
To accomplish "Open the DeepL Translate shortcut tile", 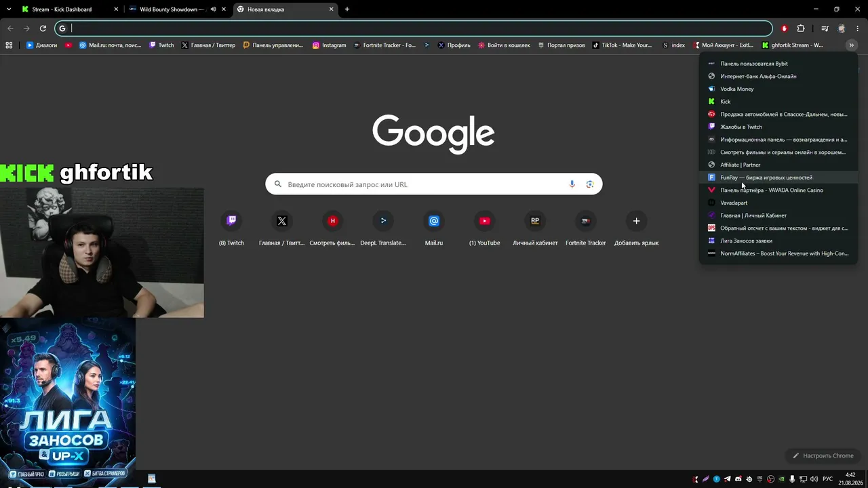I will (383, 228).
